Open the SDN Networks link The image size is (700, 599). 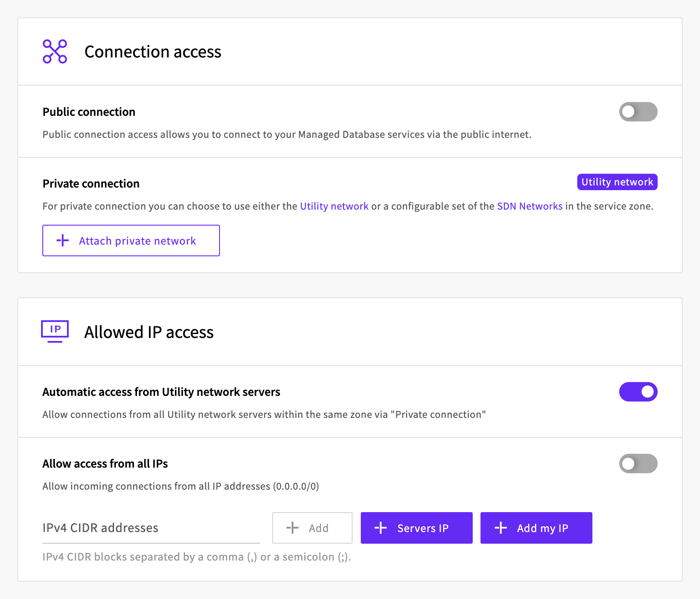pyautogui.click(x=530, y=206)
